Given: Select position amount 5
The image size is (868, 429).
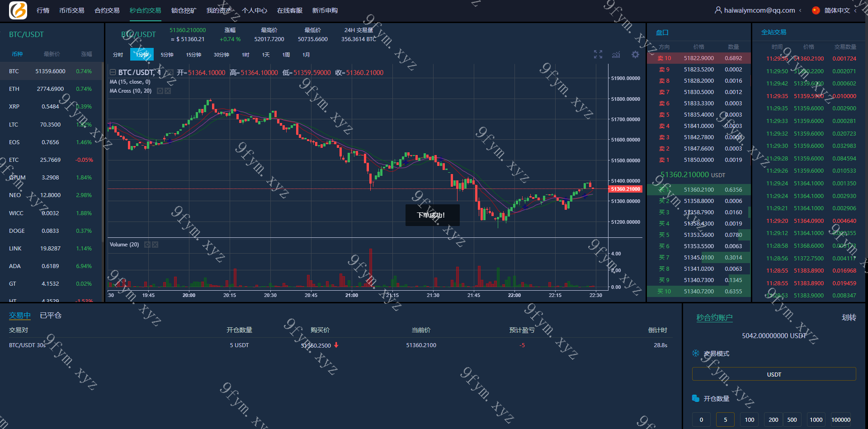Looking at the screenshot, I should click(x=725, y=420).
